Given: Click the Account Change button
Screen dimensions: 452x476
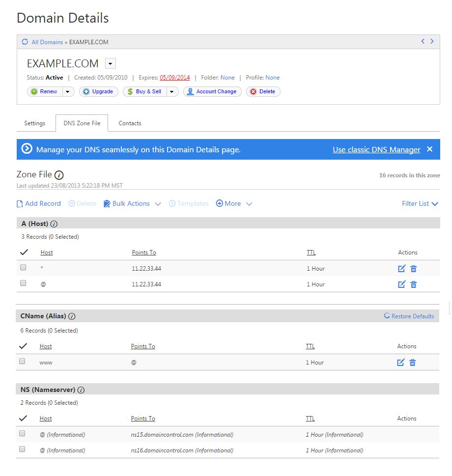Looking at the screenshot, I should (x=212, y=91).
